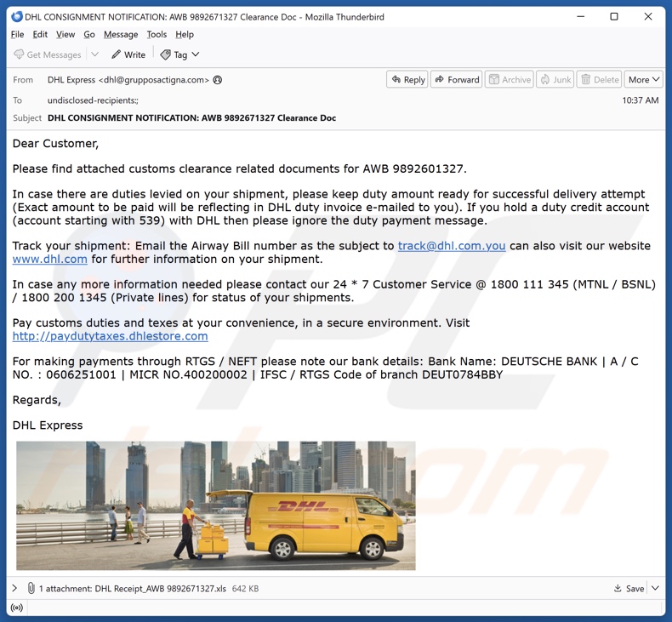Click the paperclip attachment icon
672x622 pixels.
click(x=31, y=588)
